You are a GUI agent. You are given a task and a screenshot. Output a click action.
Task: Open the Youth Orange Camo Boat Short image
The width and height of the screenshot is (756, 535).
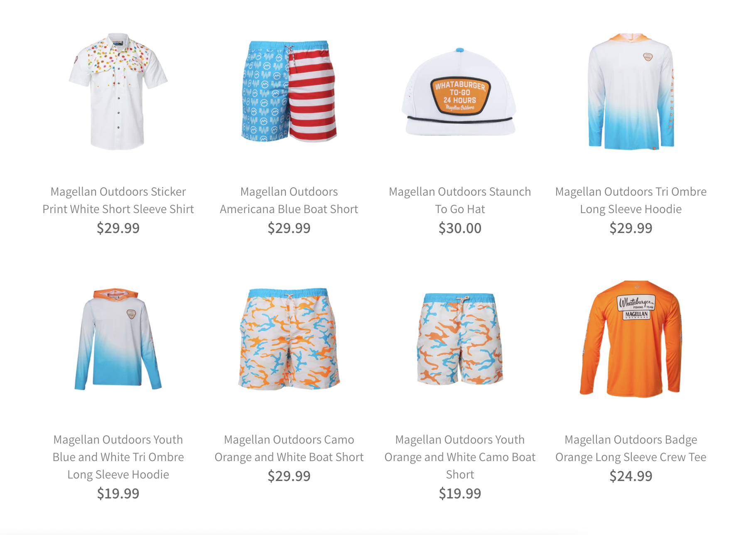(459, 339)
